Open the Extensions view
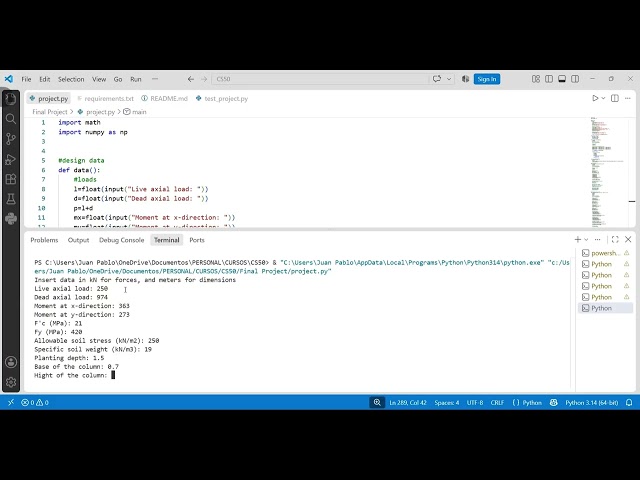 [11, 179]
